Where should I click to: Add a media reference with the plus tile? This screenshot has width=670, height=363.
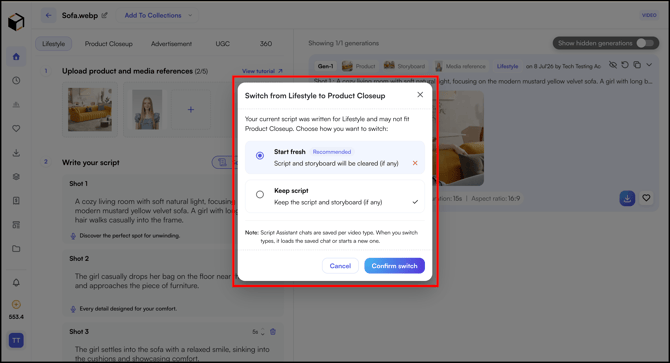(x=191, y=110)
